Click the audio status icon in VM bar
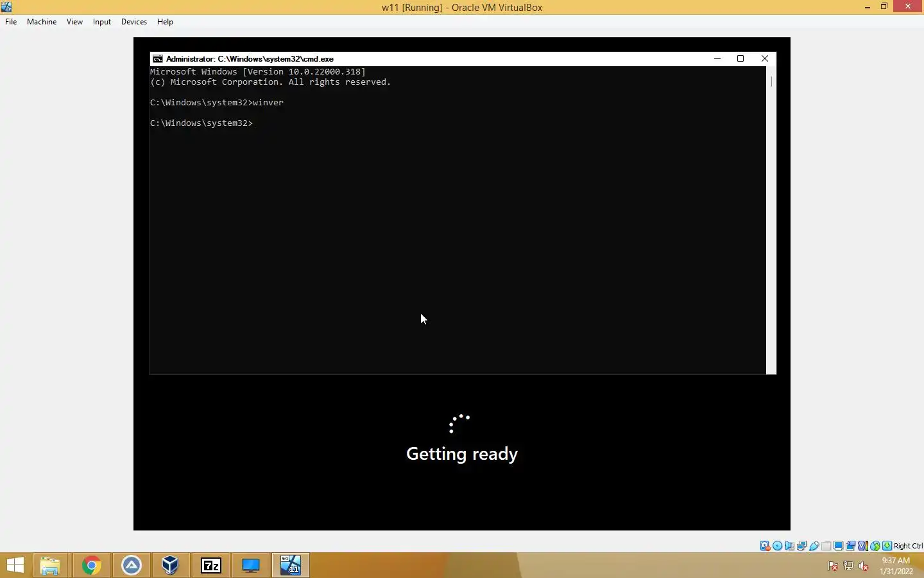Viewport: 924px width, 578px height. pyautogui.click(x=789, y=546)
